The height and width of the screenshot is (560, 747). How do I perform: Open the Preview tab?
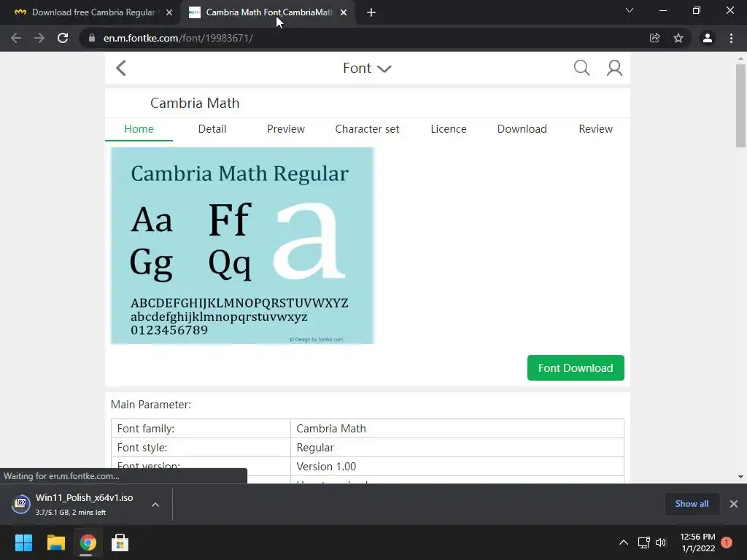[286, 129]
